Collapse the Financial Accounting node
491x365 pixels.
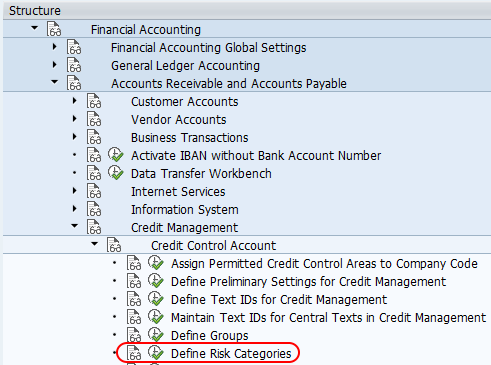(x=34, y=28)
